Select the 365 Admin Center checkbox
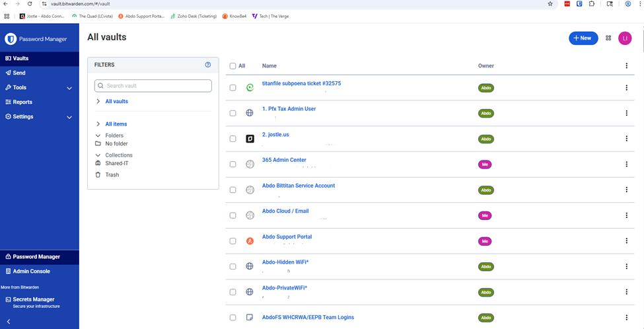Screen dimensions: 644x329 (x=233, y=164)
